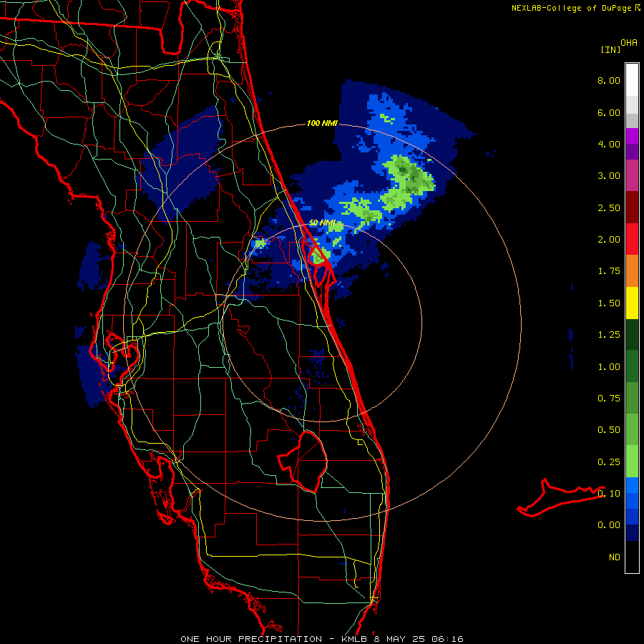Pick the navy swatch at 0.00
Screen dimensions: 644x644
632,532
